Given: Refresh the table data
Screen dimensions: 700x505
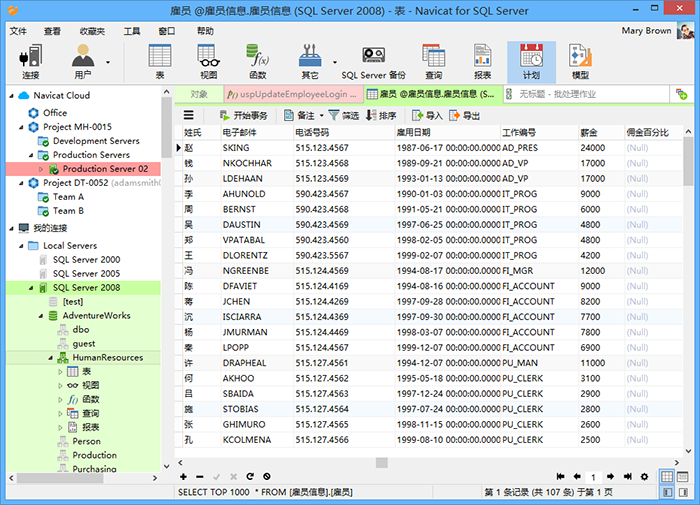Looking at the screenshot, I should tap(250, 477).
